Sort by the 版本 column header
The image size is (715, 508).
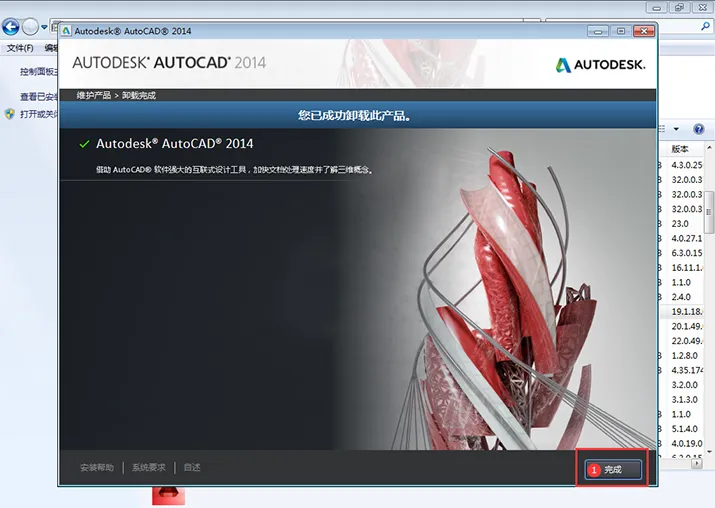(x=680, y=149)
